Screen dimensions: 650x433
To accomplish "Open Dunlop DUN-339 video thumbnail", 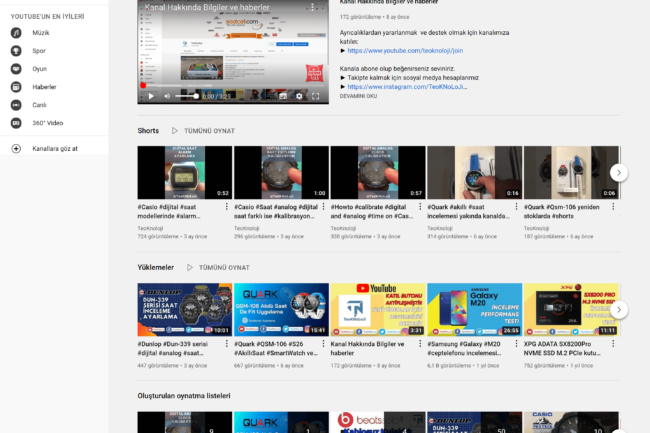I will coord(185,310).
